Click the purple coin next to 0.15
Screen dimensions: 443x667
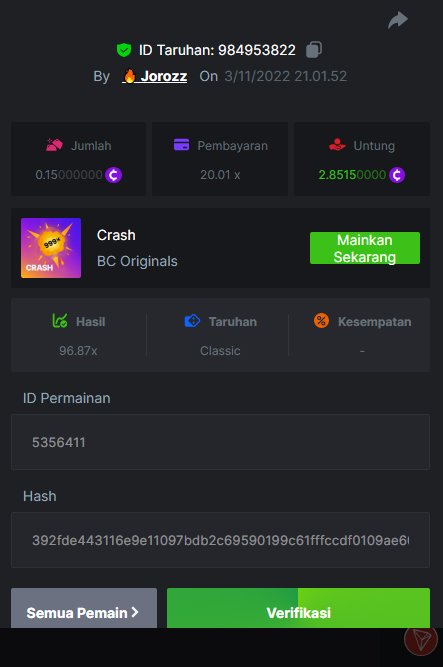[114, 175]
